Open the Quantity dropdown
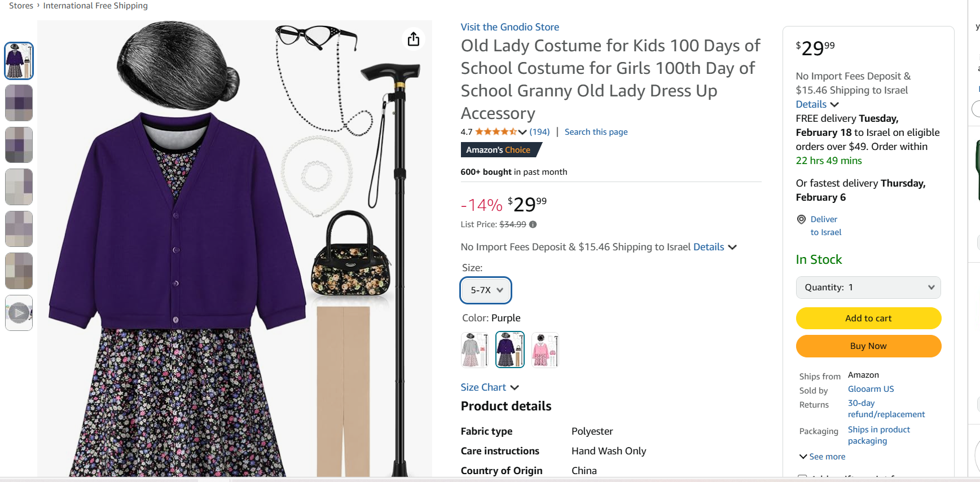The height and width of the screenshot is (482, 980). (x=868, y=288)
